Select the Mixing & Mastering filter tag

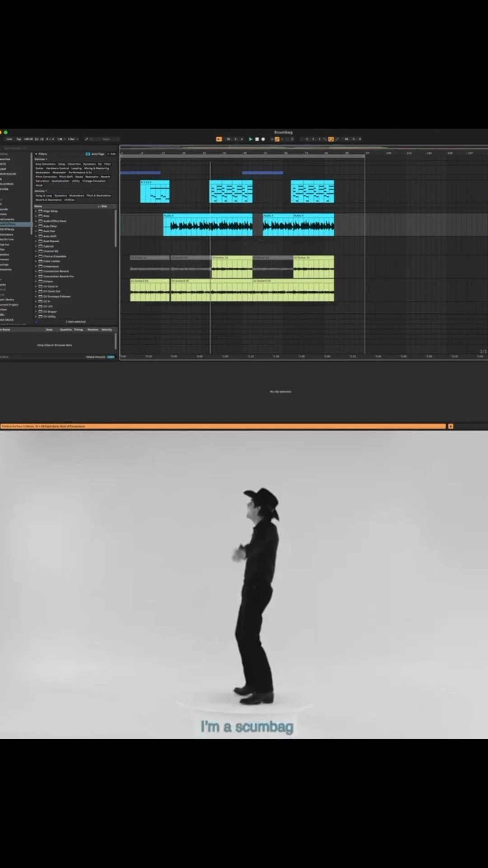[96, 168]
